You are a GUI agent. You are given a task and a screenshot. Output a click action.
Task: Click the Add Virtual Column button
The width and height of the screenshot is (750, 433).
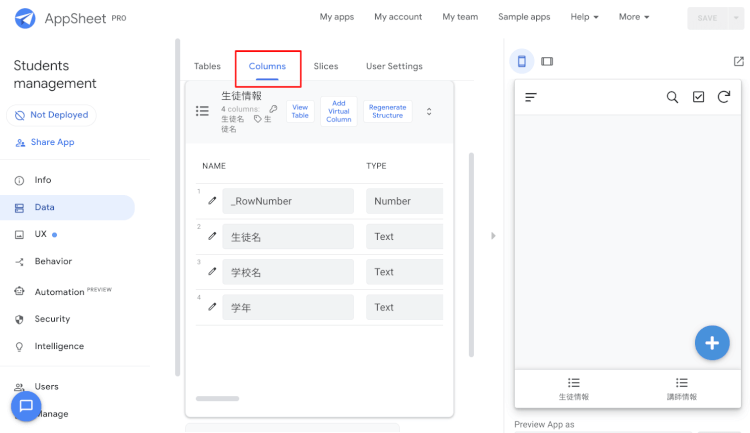[339, 111]
